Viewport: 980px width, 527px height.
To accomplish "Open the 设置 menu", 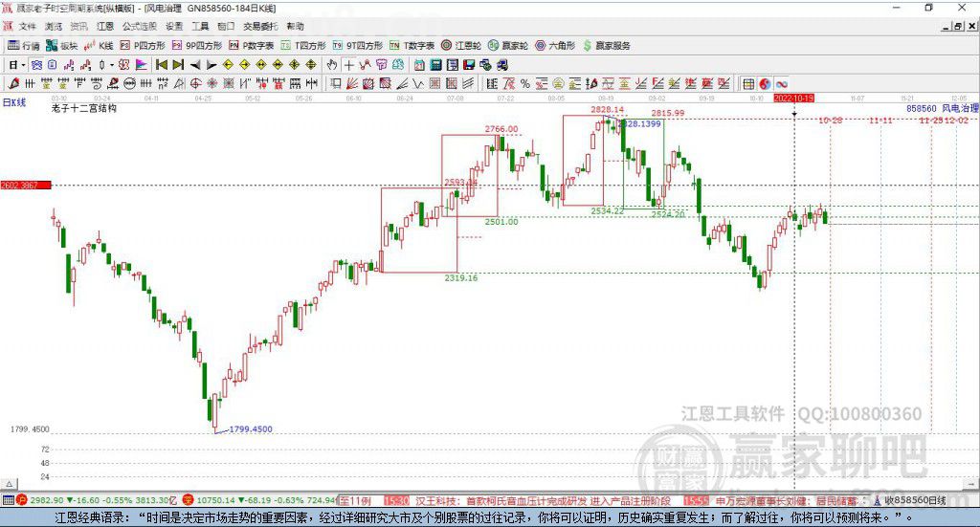I will tap(174, 26).
